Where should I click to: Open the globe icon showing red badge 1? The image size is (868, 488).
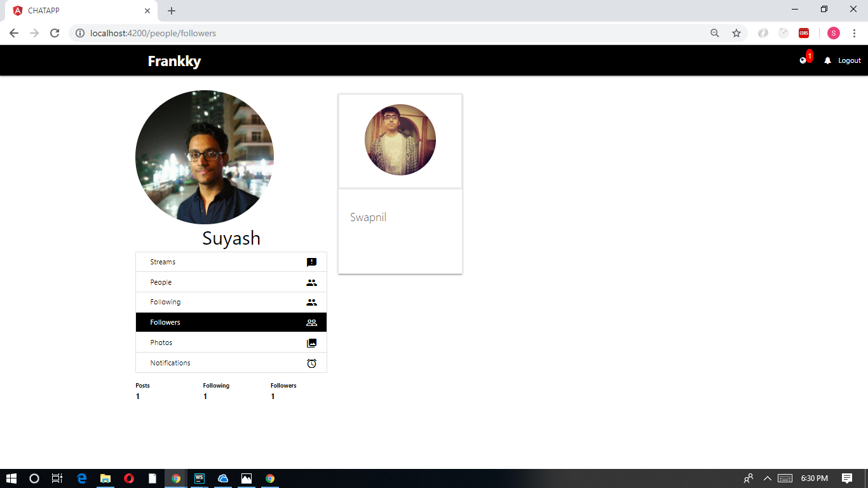click(803, 60)
